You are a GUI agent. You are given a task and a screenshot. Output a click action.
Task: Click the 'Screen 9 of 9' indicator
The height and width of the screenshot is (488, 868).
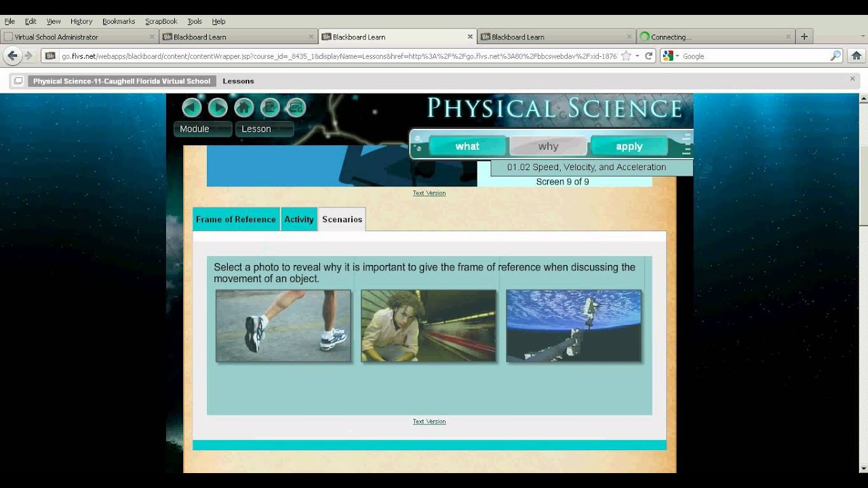click(x=562, y=182)
